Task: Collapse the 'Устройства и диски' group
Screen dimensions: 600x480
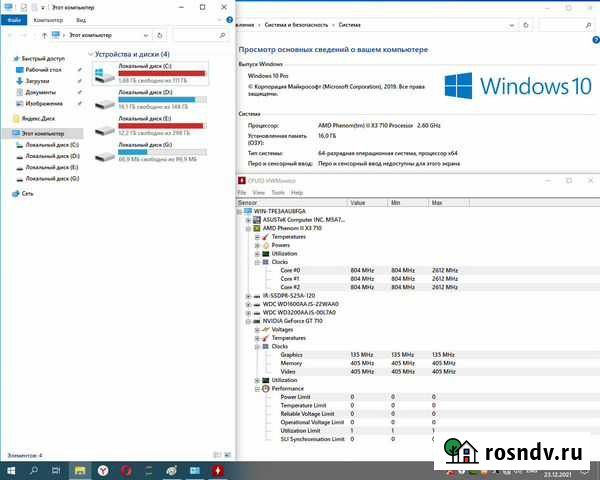Action: 91,54
